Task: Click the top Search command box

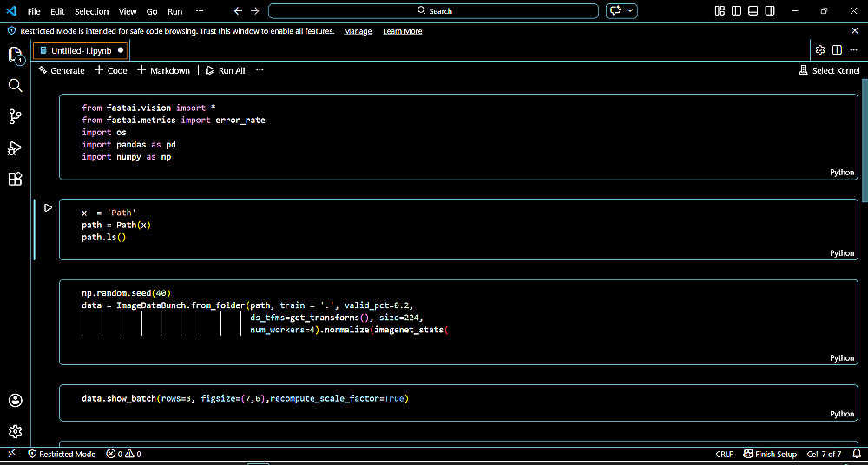Action: pyautogui.click(x=433, y=11)
